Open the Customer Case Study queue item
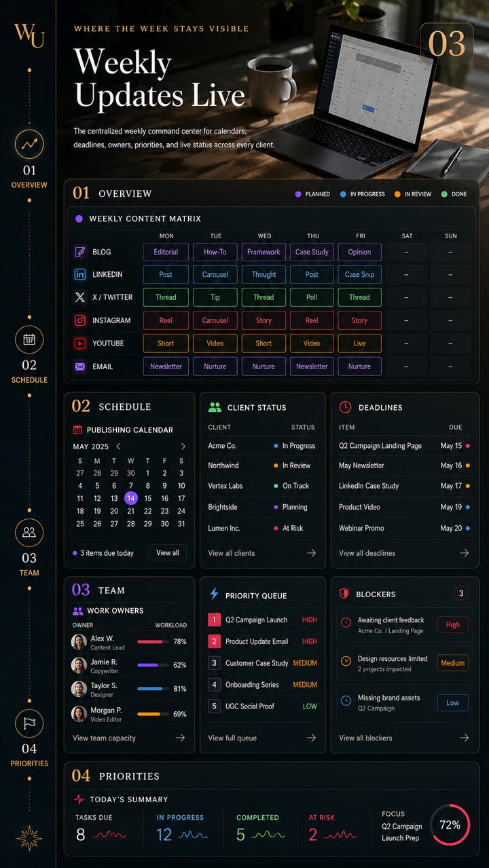 click(x=263, y=663)
